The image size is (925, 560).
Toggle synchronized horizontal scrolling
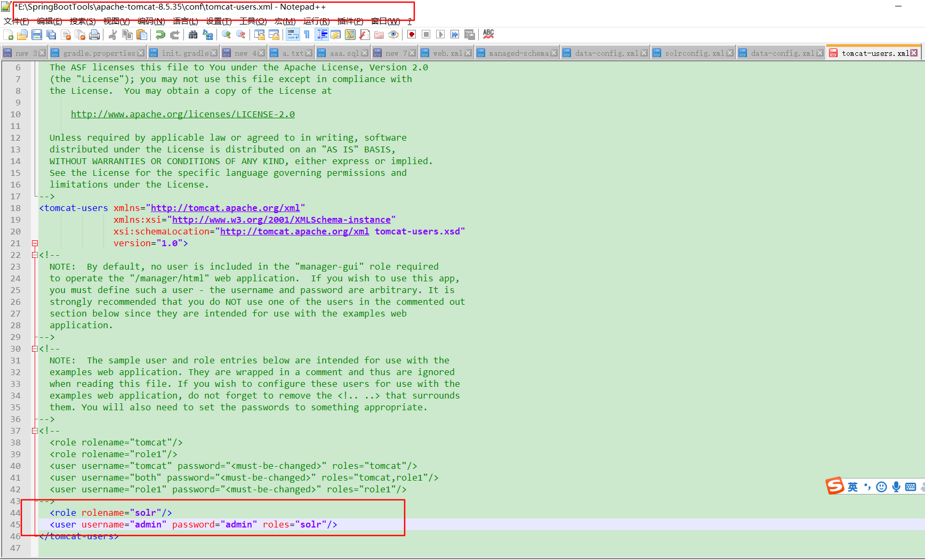[x=274, y=35]
